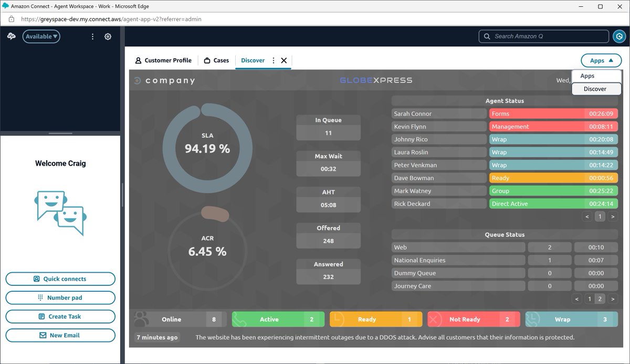Click the Search Amazon Q field

click(543, 36)
